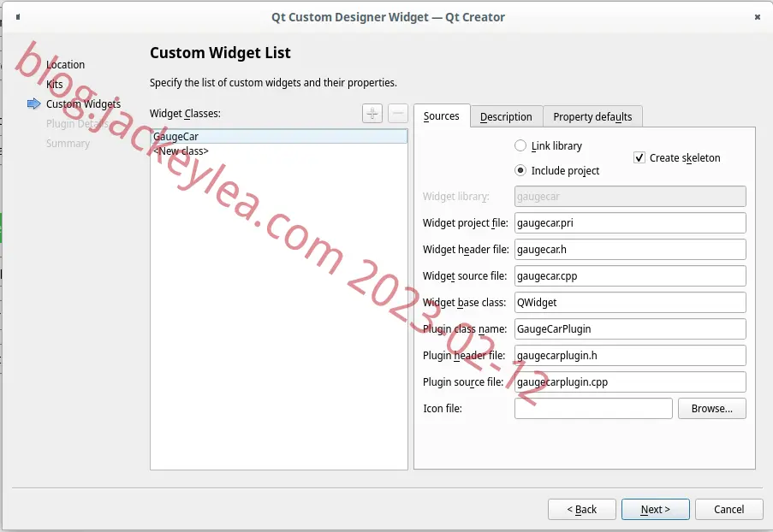Remove widget class with the minus button
Screen dimensions: 773x532
pyautogui.click(x=398, y=113)
